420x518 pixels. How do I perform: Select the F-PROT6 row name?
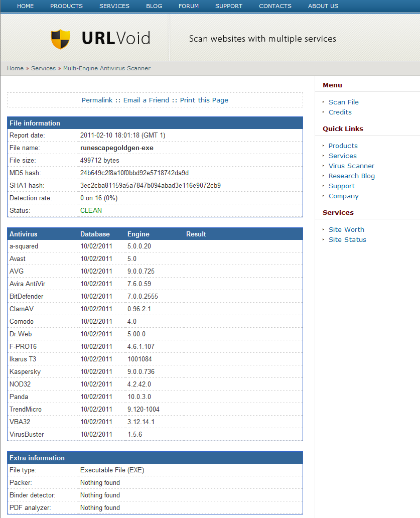point(23,346)
